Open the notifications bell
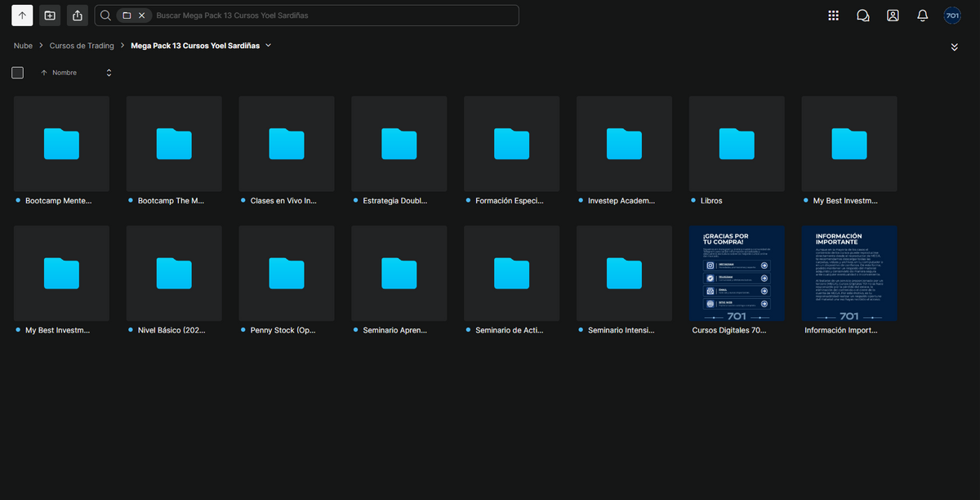Viewport: 980px width, 500px height. [923, 16]
